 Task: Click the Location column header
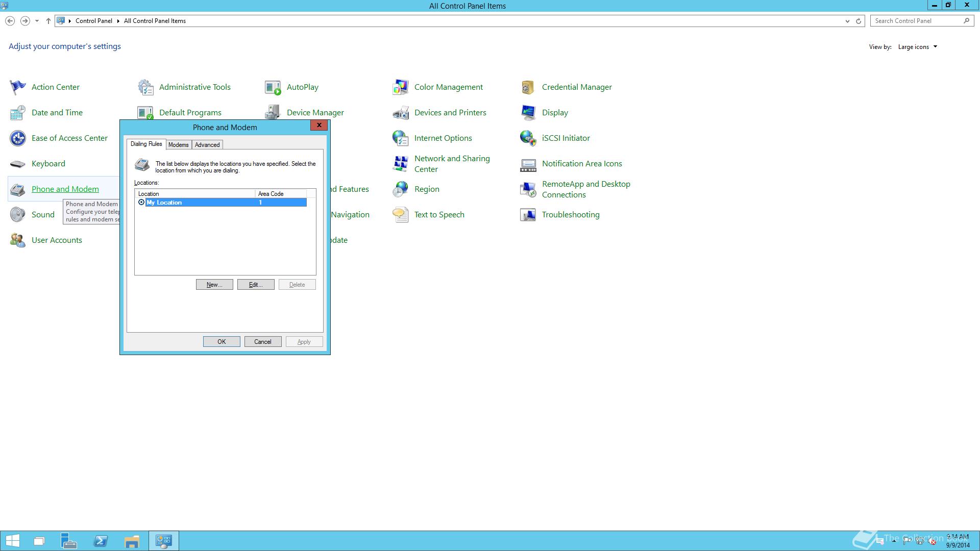195,194
